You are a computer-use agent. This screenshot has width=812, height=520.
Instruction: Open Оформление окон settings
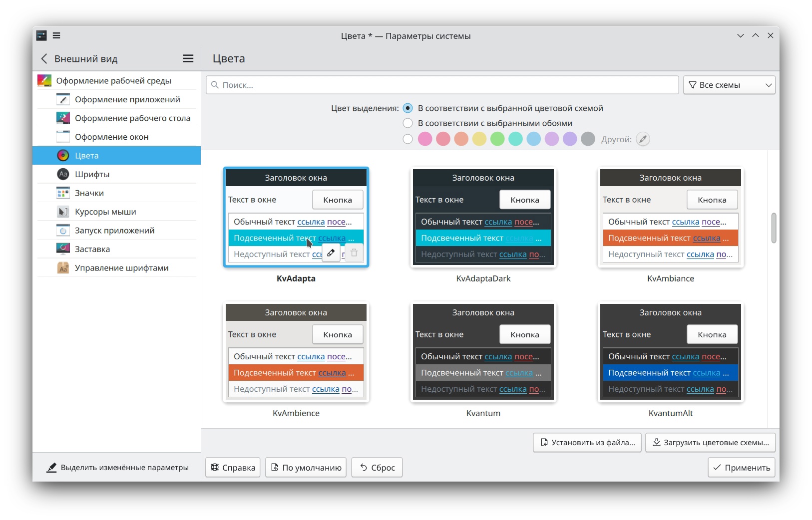click(117, 137)
